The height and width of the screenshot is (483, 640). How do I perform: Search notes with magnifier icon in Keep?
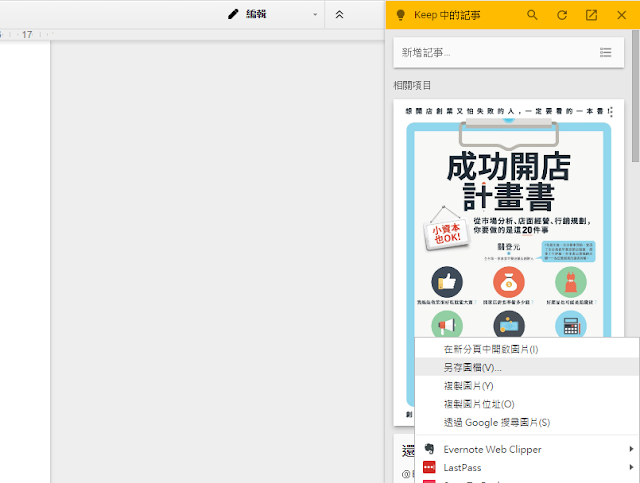pos(532,15)
